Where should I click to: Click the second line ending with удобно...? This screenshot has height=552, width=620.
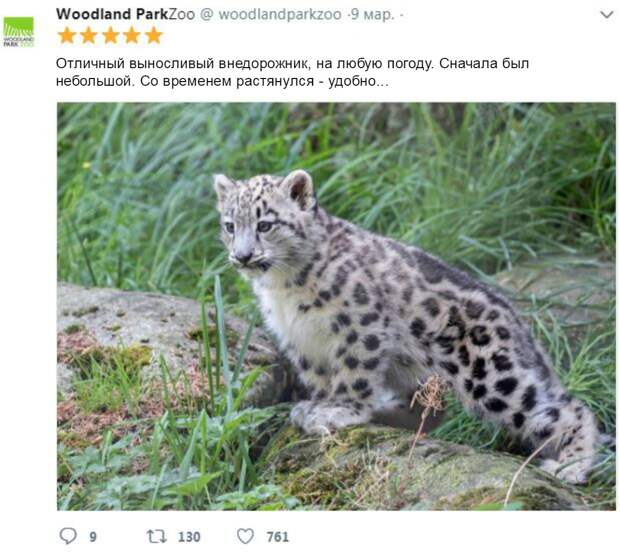pyautogui.click(x=222, y=81)
